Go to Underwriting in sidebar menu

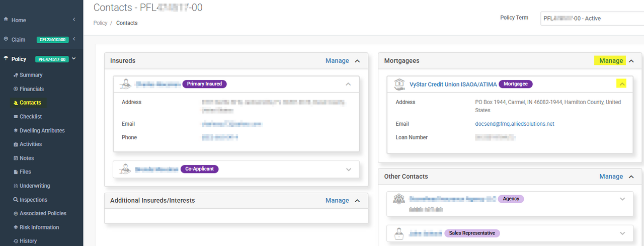(x=35, y=186)
